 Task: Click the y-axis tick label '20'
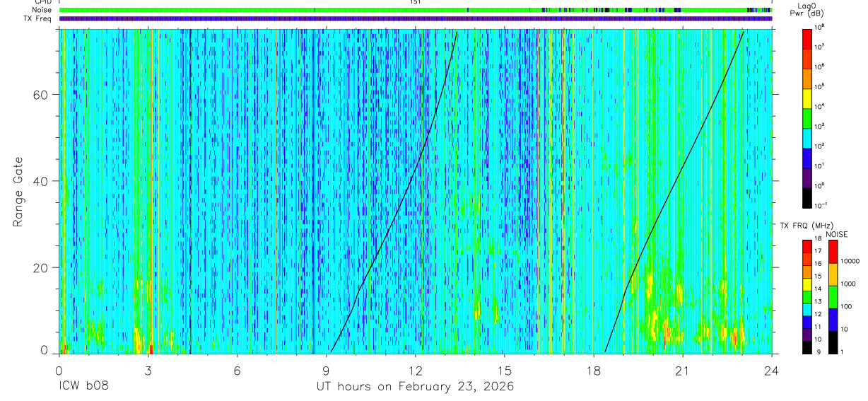[x=41, y=267]
